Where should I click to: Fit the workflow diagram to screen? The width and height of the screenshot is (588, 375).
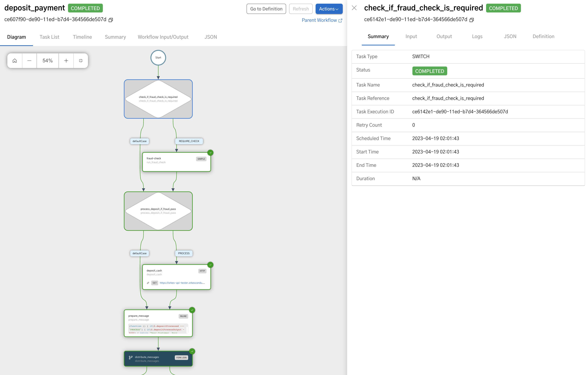click(x=81, y=60)
